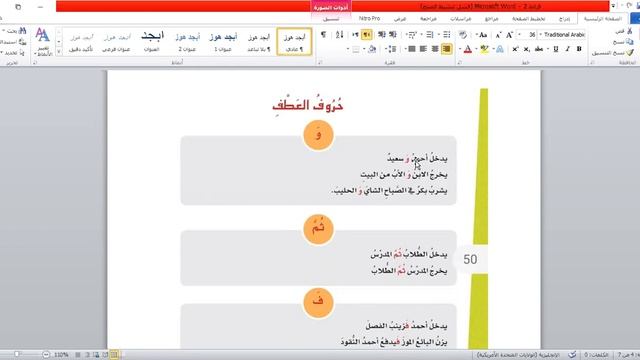
Task: Click the zoom slider in status bar
Action: [16, 355]
